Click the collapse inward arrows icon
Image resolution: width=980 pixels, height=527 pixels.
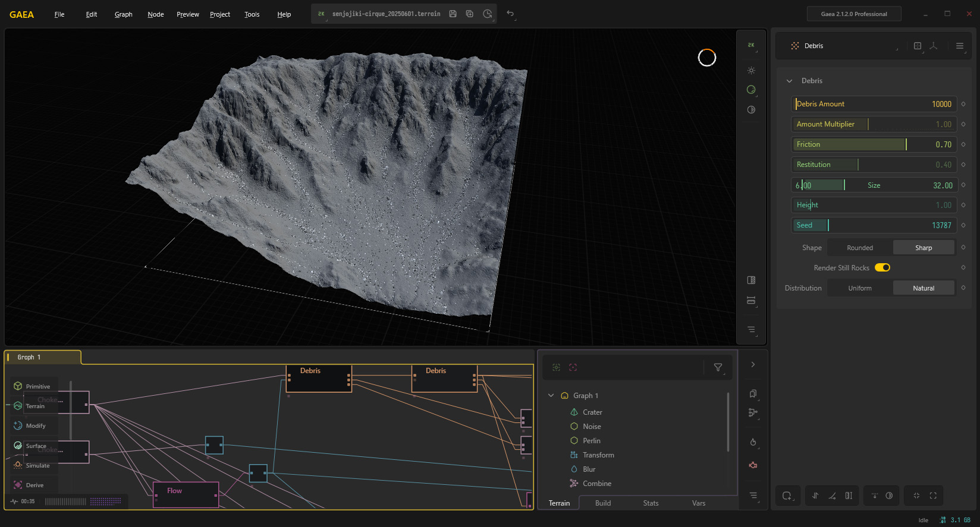pyautogui.click(x=916, y=496)
